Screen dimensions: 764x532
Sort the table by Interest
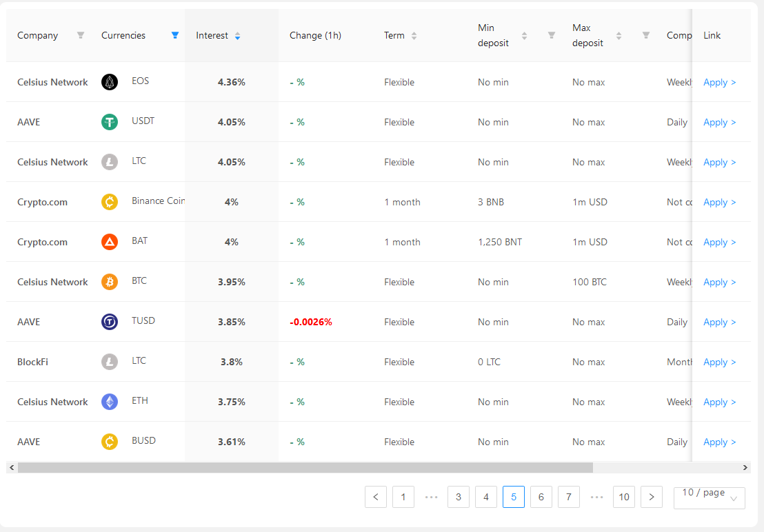click(237, 36)
